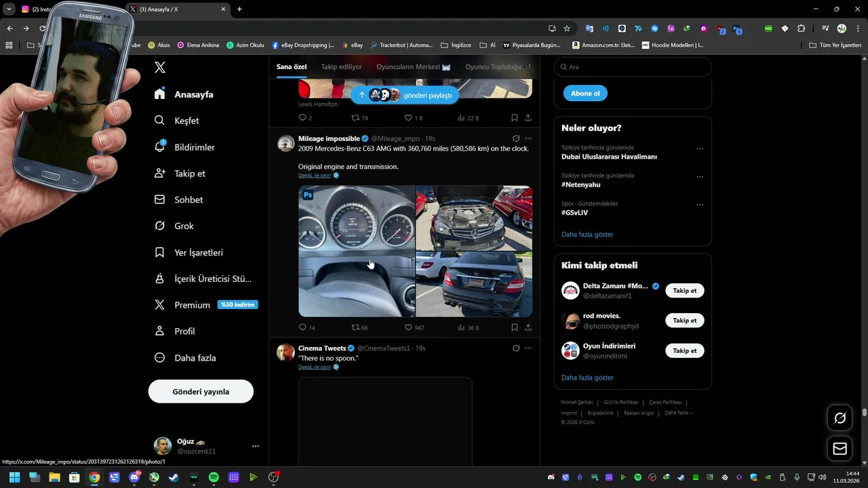The image size is (868, 488).
Task: Open Takip et in sidebar
Action: click(x=180, y=174)
